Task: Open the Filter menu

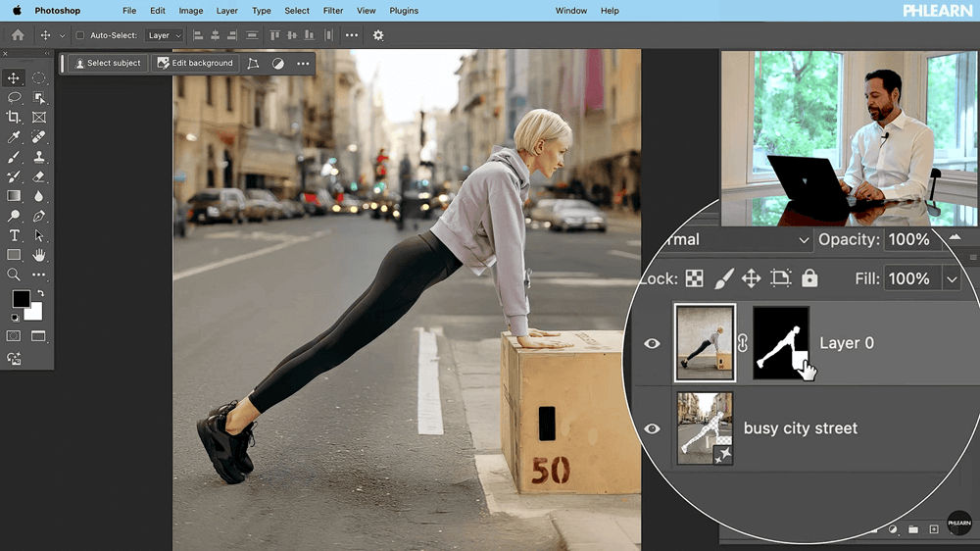Action: (x=332, y=11)
